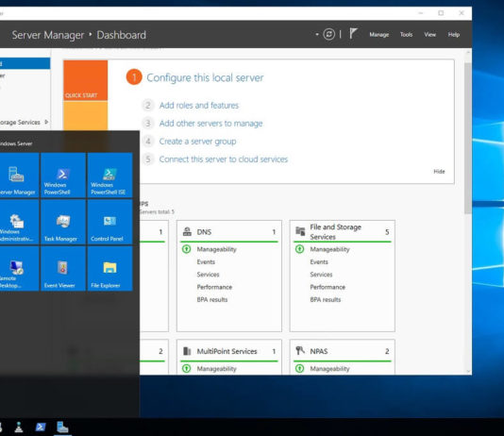Click the scrollbar down arrow in Server Manager
The image size is (504, 436).
pyautogui.click(x=468, y=371)
